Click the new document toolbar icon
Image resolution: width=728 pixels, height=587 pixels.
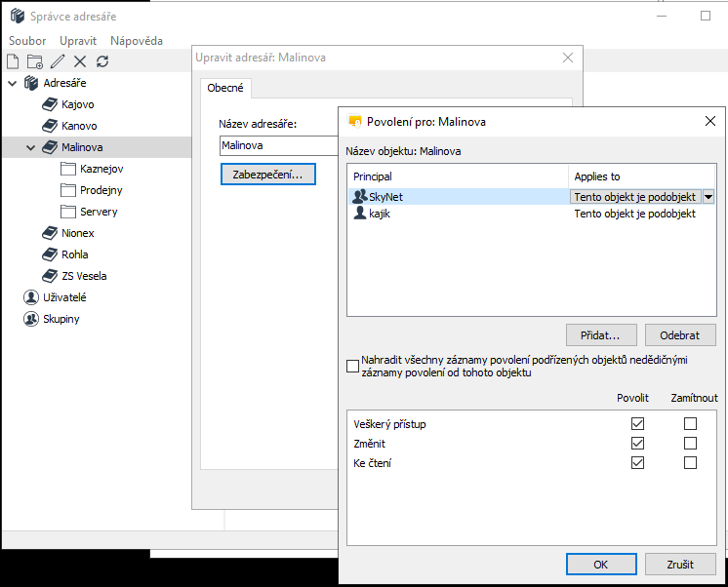[13, 61]
